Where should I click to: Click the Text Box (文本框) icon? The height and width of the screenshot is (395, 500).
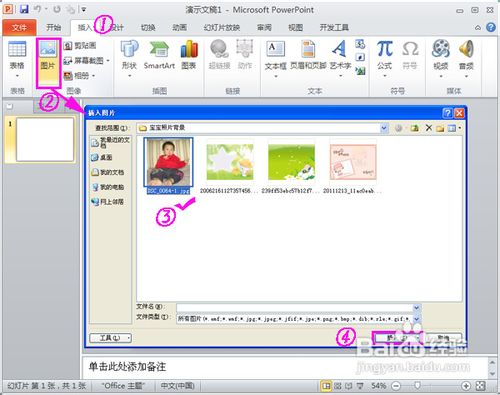point(275,59)
